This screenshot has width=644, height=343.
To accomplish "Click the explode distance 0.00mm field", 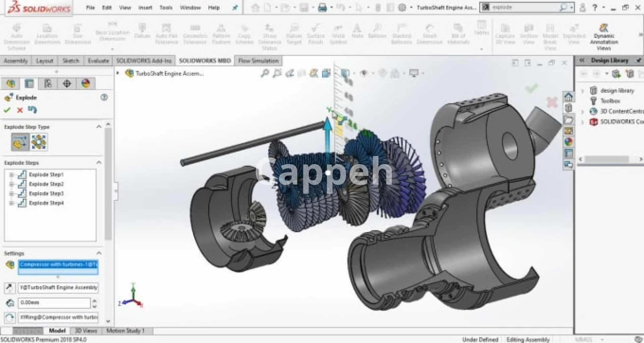I will (54, 303).
